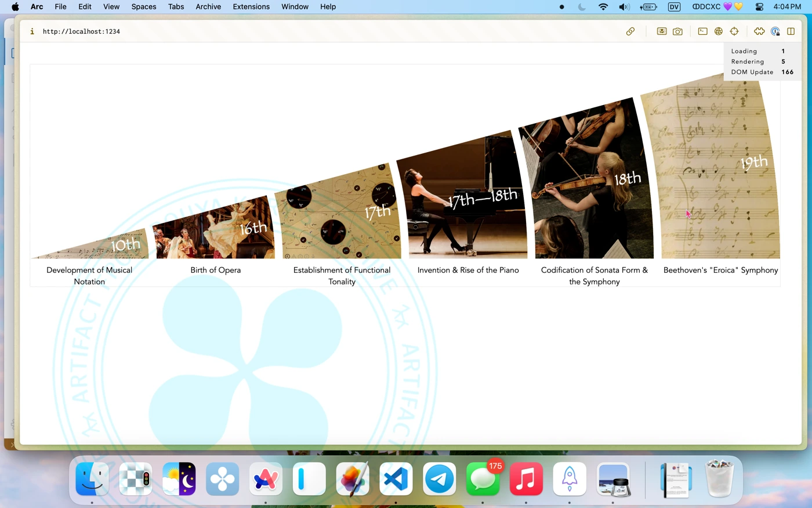812x508 pixels.
Task: Open the View menu
Action: tap(111, 7)
